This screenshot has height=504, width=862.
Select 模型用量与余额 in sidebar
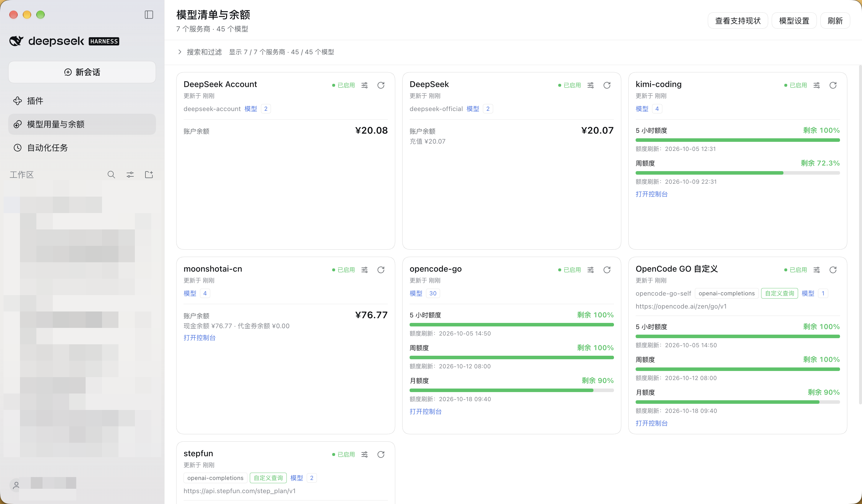[82, 124]
